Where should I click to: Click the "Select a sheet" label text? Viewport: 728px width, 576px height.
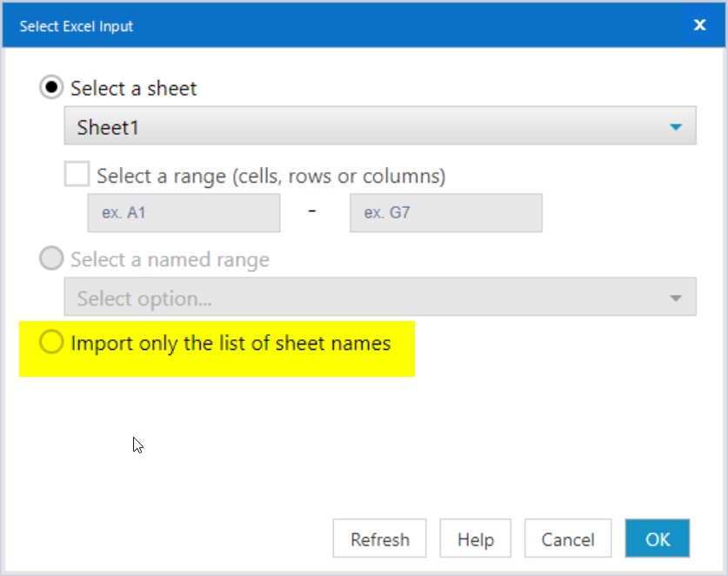pyautogui.click(x=134, y=88)
